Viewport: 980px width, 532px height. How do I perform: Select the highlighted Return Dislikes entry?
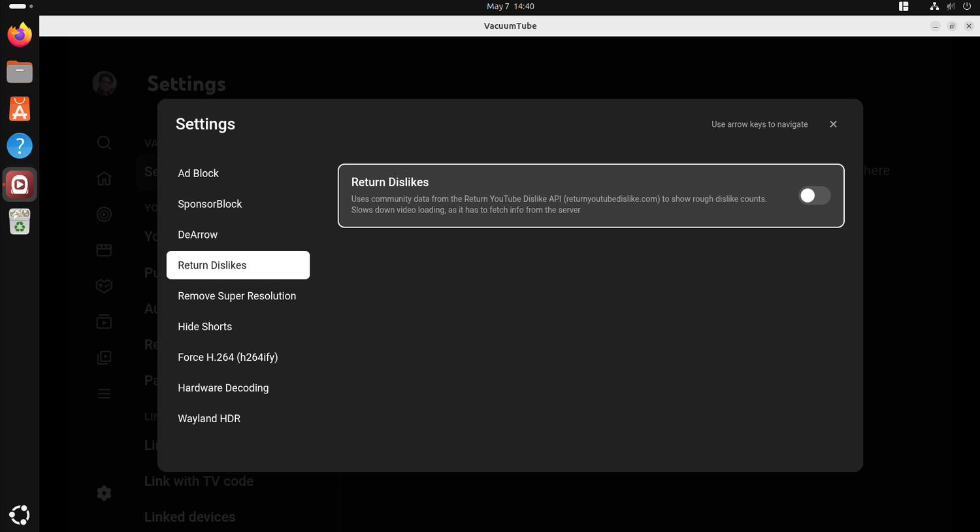pyautogui.click(x=238, y=265)
